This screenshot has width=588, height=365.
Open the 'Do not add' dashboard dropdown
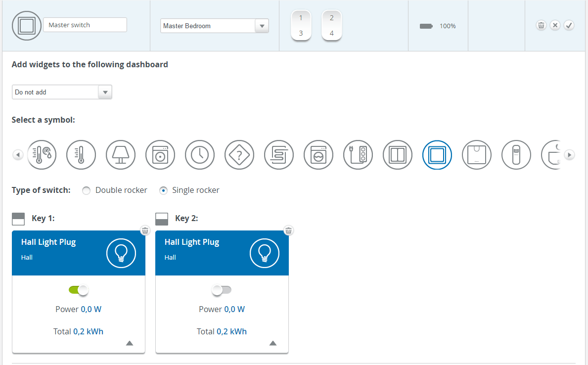(x=105, y=92)
